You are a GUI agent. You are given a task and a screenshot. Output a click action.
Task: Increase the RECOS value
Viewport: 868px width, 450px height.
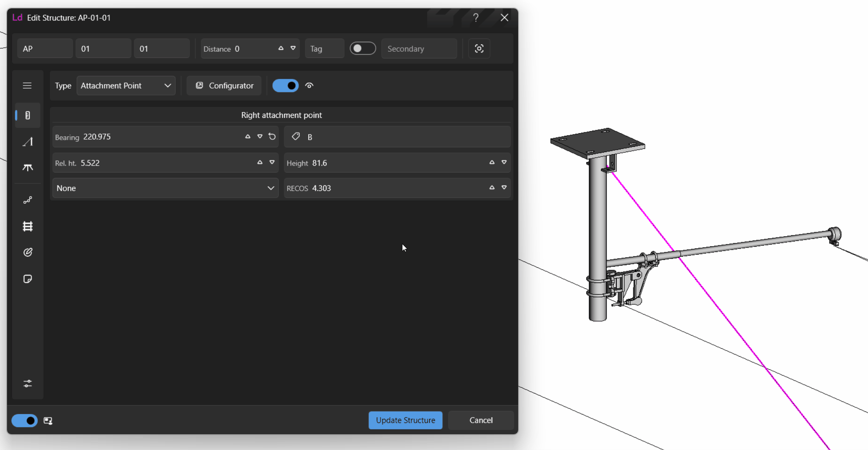(492, 187)
